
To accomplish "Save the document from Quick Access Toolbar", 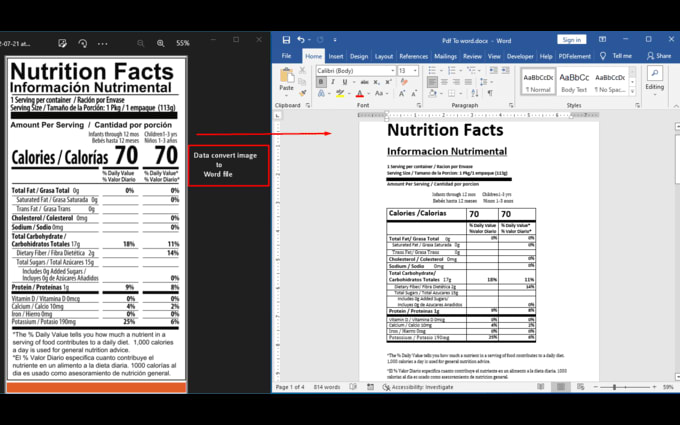I will click(286, 40).
